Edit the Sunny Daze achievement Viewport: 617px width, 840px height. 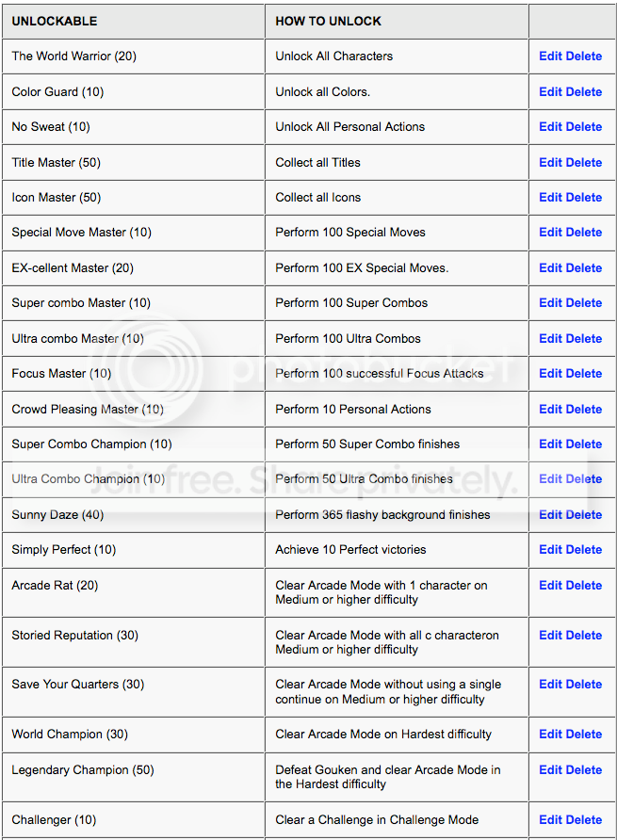click(x=550, y=515)
